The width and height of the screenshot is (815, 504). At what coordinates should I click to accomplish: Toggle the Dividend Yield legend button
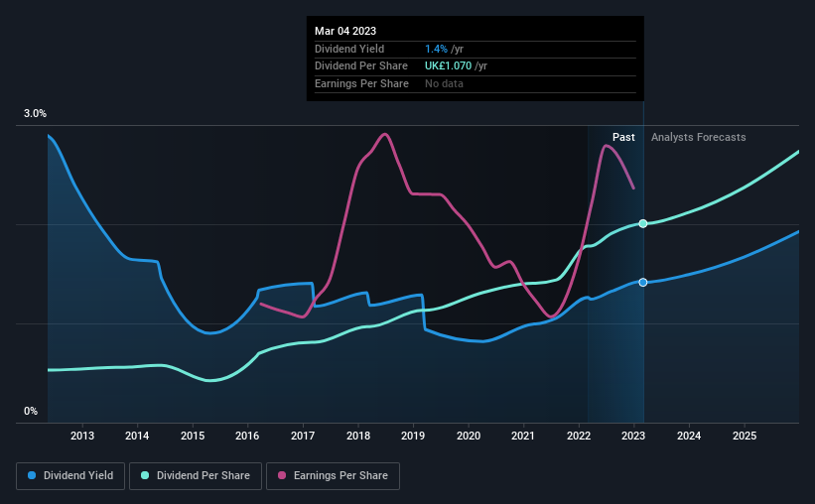coord(70,476)
